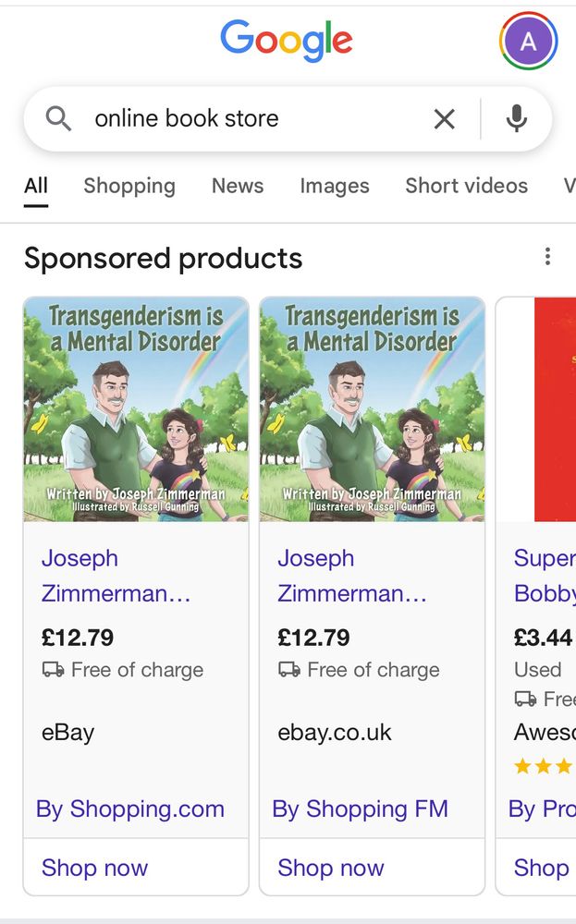Click the star rating in third product card
Viewport: 576px width, 924px height.
click(544, 766)
